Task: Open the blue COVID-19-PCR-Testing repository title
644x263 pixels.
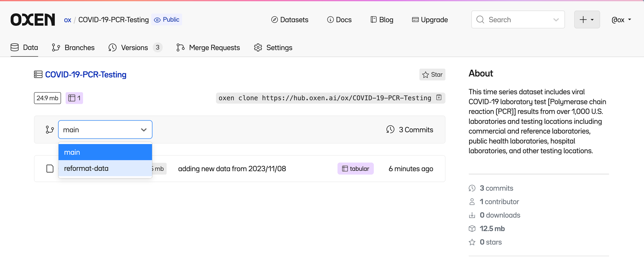Action: (x=86, y=74)
